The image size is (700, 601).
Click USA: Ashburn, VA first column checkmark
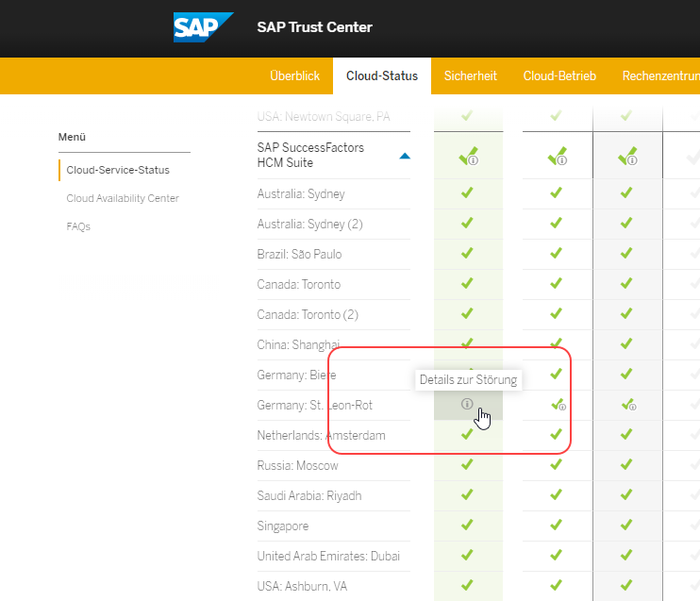467,585
